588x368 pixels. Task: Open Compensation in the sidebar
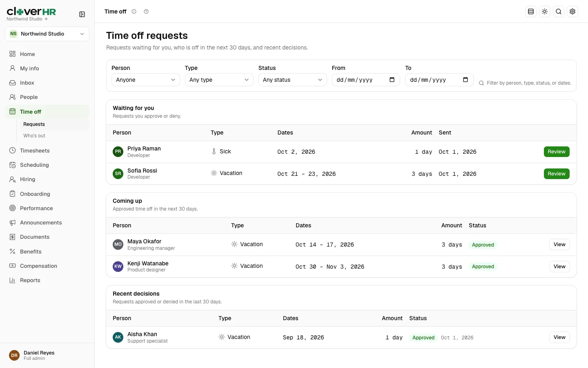47,266
